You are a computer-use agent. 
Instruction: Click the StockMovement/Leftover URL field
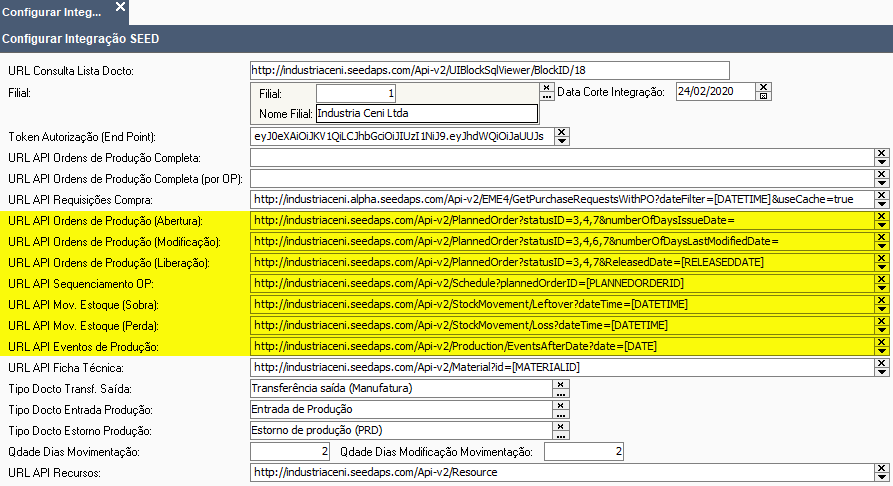coord(562,305)
